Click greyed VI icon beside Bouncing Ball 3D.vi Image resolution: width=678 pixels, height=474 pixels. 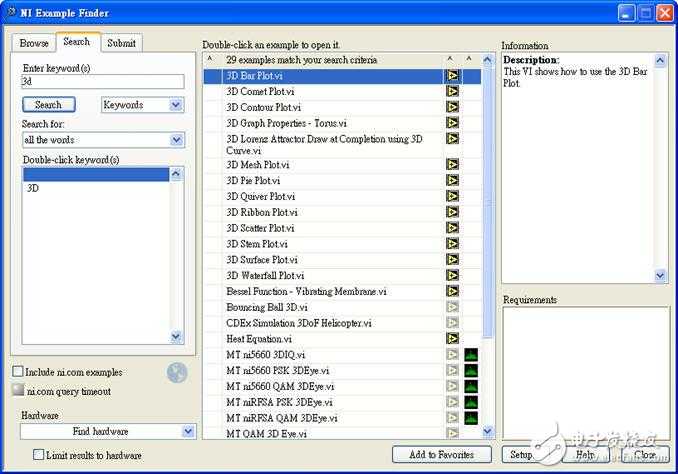pyautogui.click(x=452, y=307)
